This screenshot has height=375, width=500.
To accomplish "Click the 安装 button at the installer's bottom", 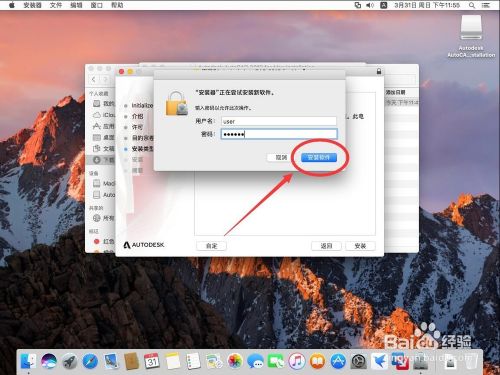I will point(360,246).
